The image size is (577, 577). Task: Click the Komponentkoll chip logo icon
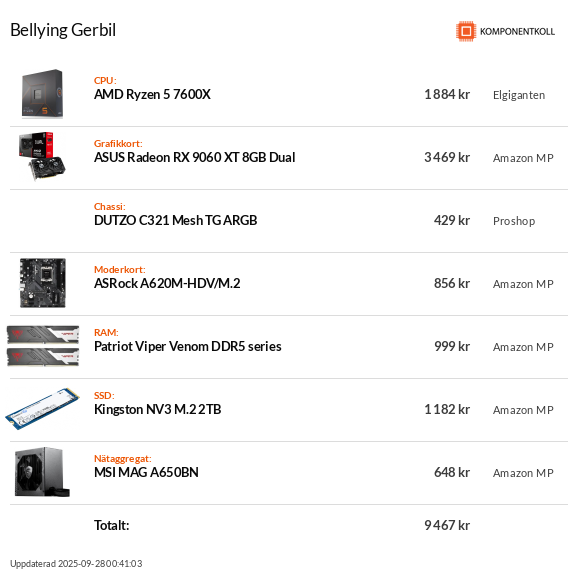pos(466,31)
